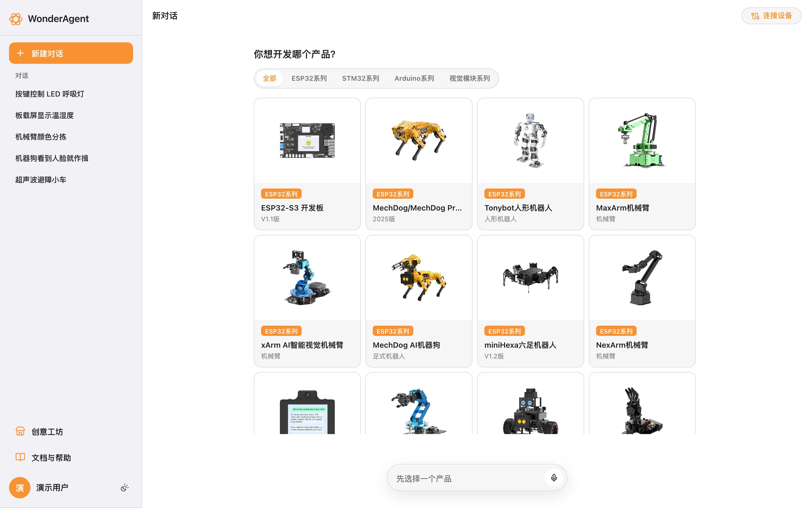Click the 演示用户 name label
Image resolution: width=812 pixels, height=508 pixels.
pos(52,487)
